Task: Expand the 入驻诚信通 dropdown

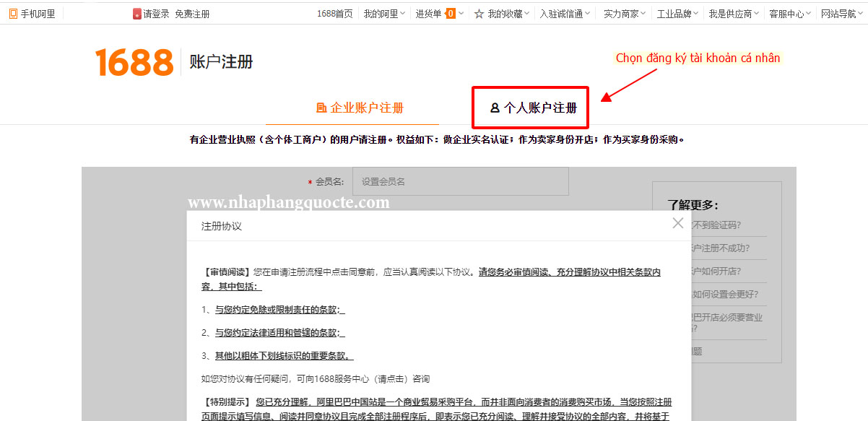Action: point(565,13)
